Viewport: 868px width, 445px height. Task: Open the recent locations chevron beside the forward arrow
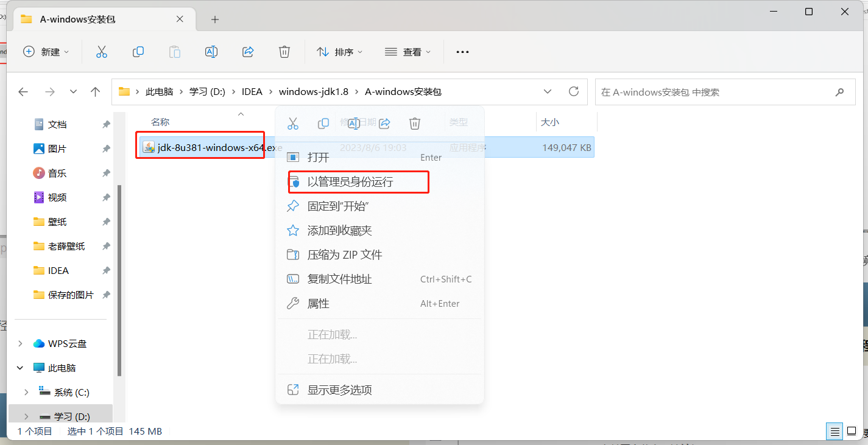[x=73, y=92]
